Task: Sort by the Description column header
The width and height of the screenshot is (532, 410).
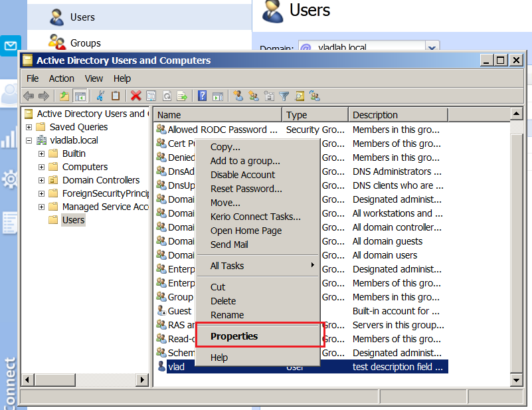Action: (399, 115)
